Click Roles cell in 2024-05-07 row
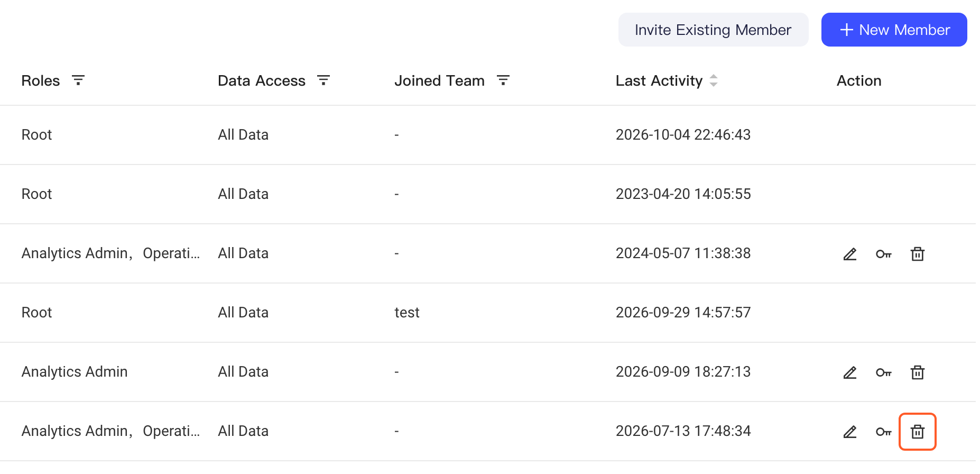Image resolution: width=980 pixels, height=474 pixels. coord(111,253)
